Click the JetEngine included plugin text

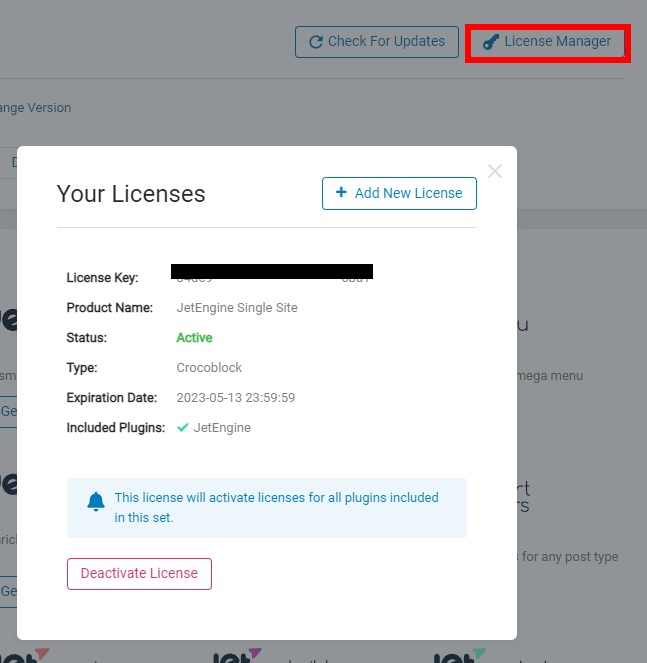point(222,428)
